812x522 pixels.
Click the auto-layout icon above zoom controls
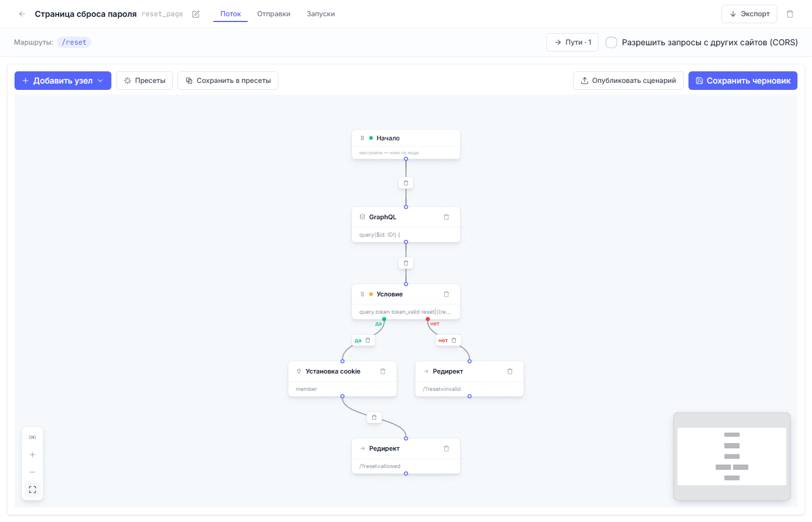(32, 437)
